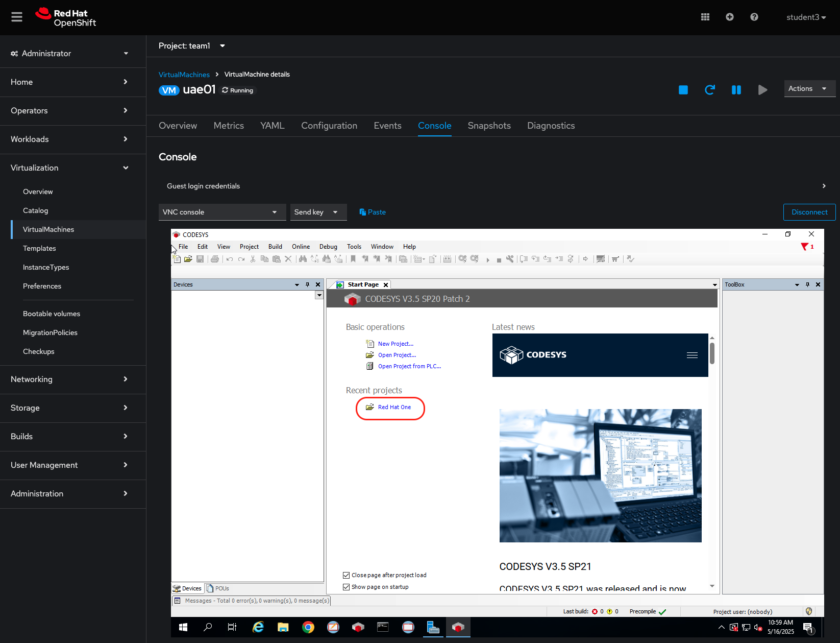Click the Save diskette toolbar icon
This screenshot has width=840, height=643.
200,259
